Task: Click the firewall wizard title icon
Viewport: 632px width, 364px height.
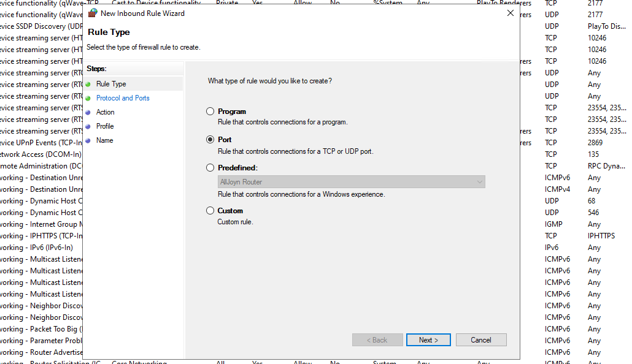Action: coord(93,13)
